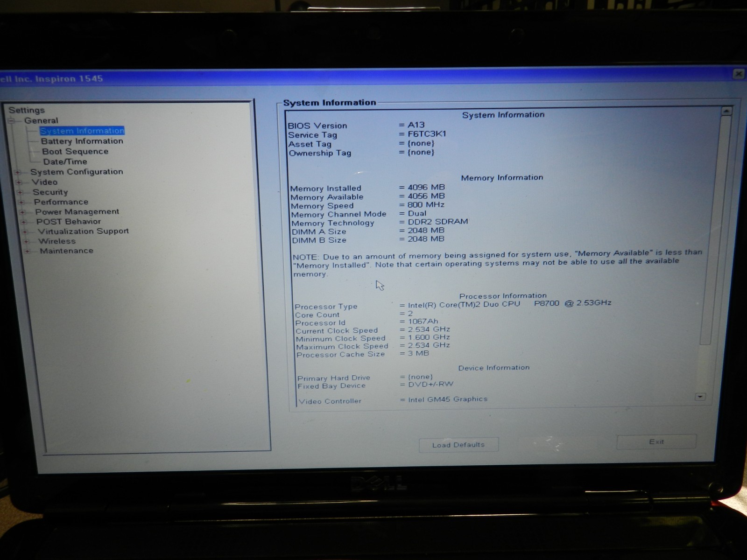Click the BIOS Version value A13
The width and height of the screenshot is (747, 560).
coord(416,125)
